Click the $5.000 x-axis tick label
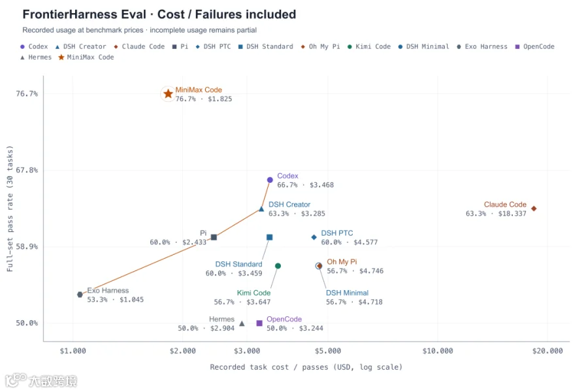This screenshot has height=392, width=588. tap(328, 351)
